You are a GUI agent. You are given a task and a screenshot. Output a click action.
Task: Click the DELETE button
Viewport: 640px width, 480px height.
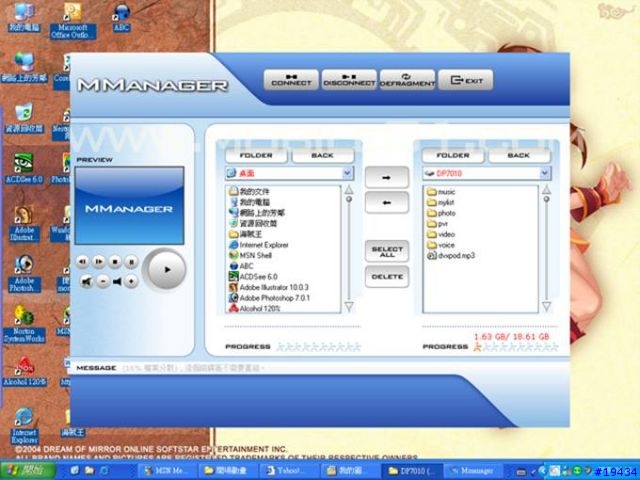click(387, 277)
